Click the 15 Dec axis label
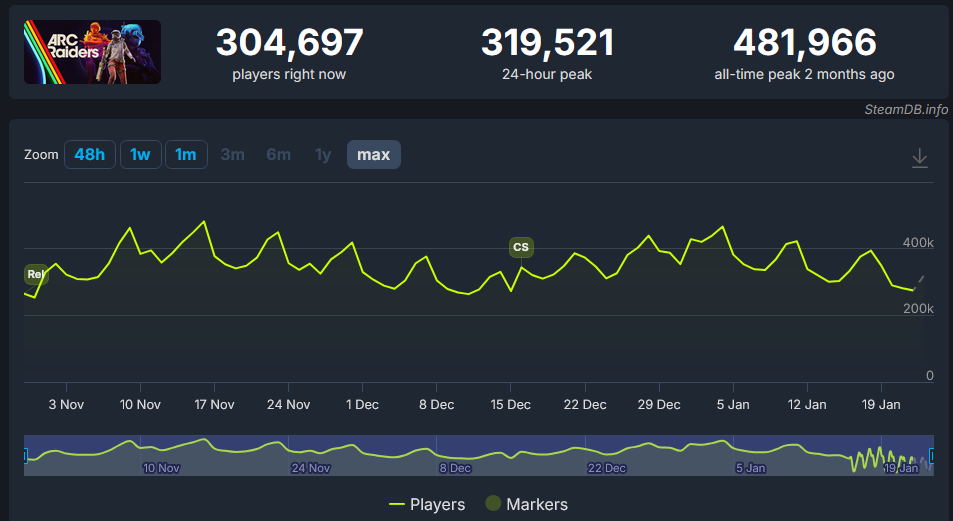This screenshot has height=521, width=953. (511, 404)
